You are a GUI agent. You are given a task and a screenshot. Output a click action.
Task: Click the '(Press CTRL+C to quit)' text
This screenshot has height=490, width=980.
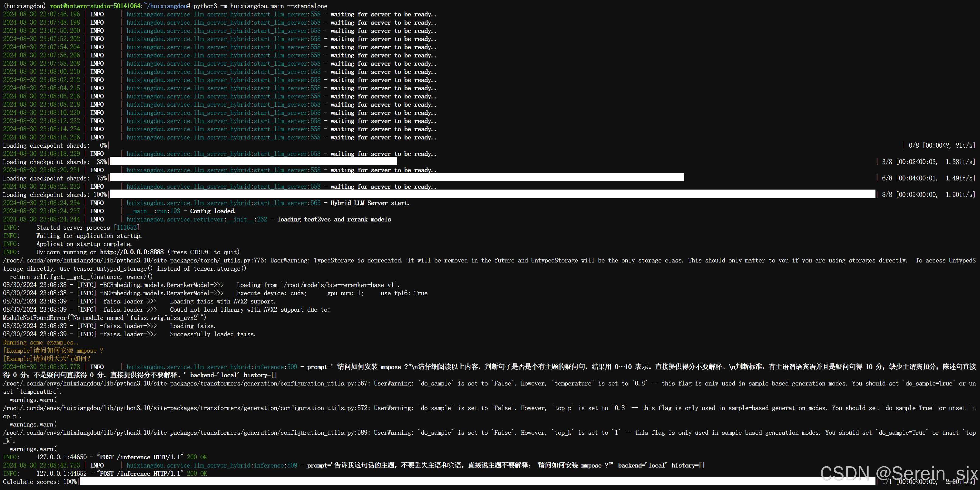[204, 252]
